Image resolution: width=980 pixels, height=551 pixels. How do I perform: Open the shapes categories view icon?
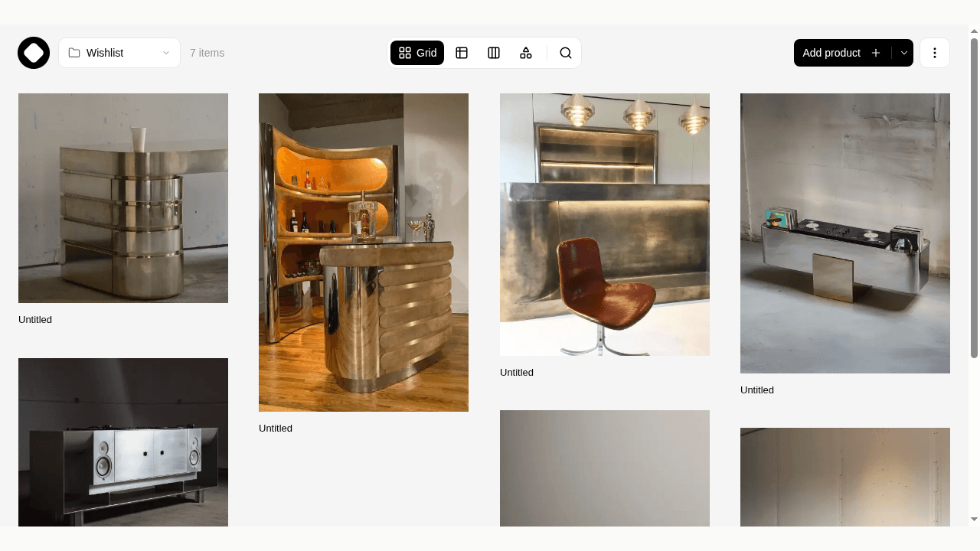(x=526, y=53)
